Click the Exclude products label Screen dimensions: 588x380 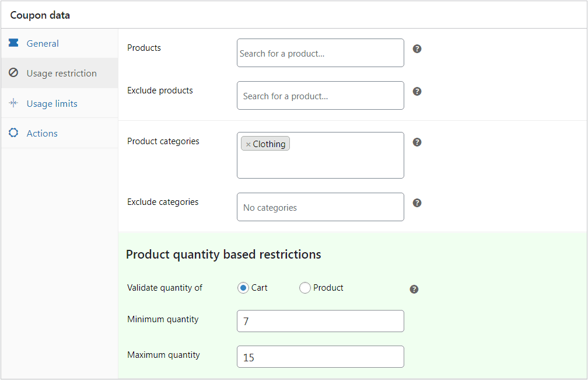point(160,90)
